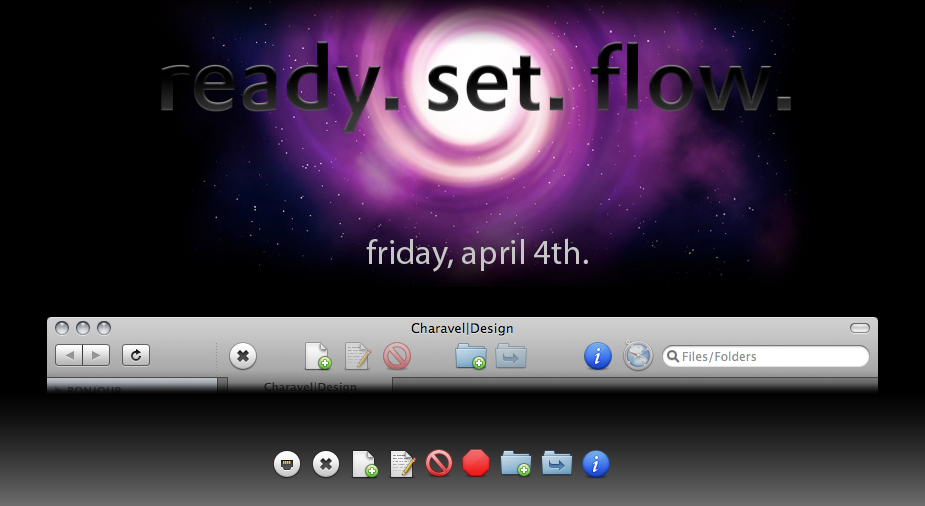925x506 pixels.
Task: Refresh the listing with the reload button
Action: pos(136,355)
